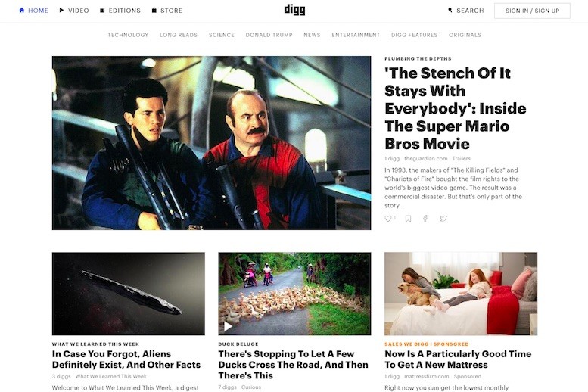This screenshot has width=588, height=392.
Task: Open the Video section in the top nav
Action: click(x=74, y=11)
